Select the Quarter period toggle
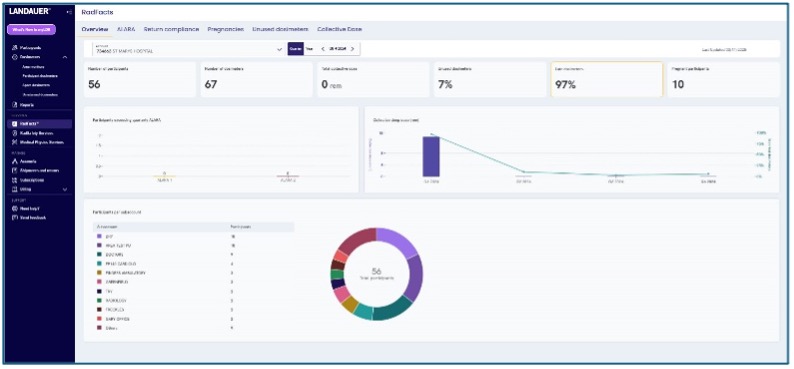 pos(295,49)
